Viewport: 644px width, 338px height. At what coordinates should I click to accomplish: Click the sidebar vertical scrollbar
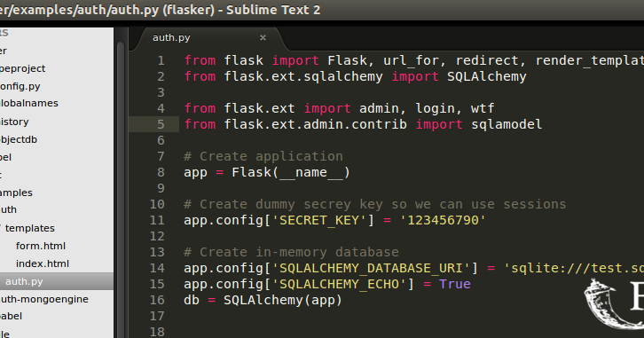[121, 185]
